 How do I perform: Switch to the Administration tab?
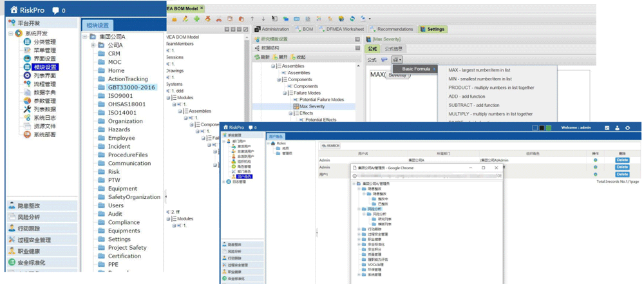pos(272,29)
